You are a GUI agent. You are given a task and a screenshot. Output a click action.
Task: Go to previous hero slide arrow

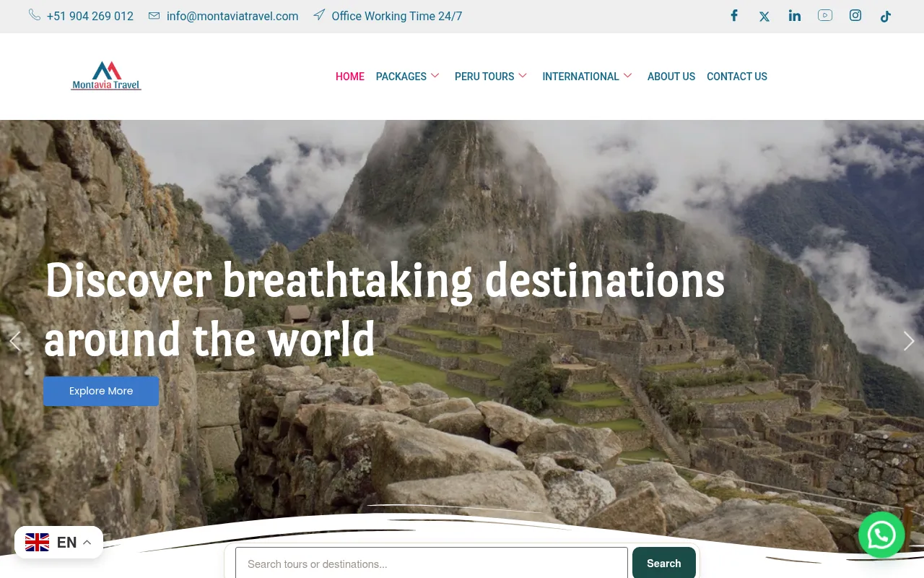click(x=14, y=341)
